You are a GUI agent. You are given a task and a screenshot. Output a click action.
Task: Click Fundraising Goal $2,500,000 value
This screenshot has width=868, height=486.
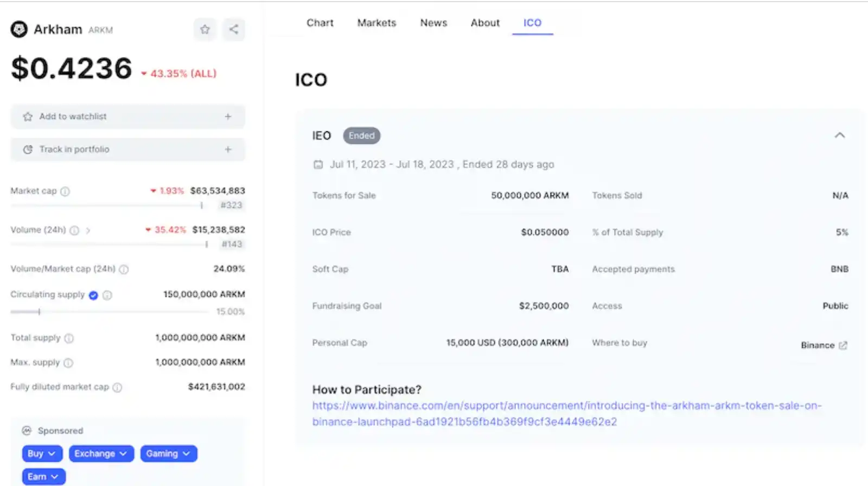[544, 306]
